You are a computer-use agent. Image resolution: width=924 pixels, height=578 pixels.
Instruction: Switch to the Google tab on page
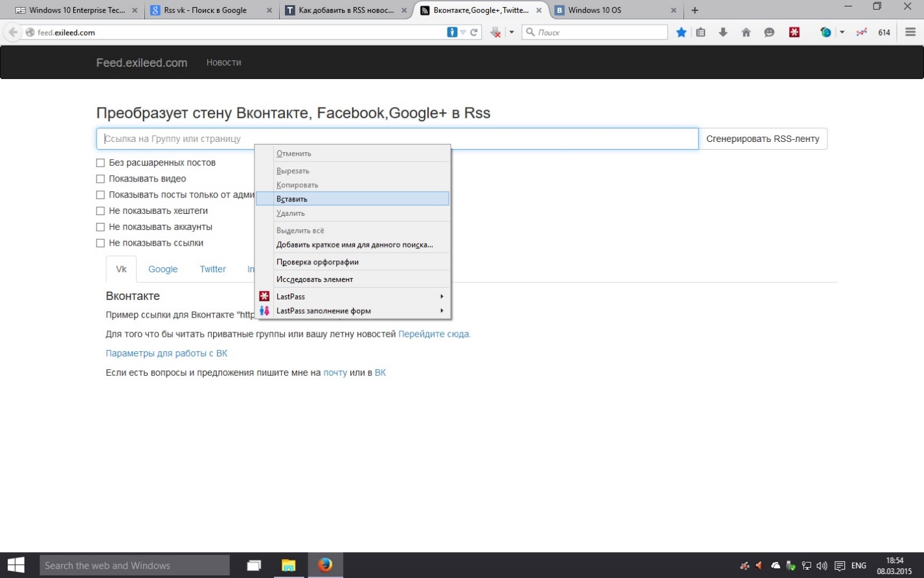(x=163, y=269)
